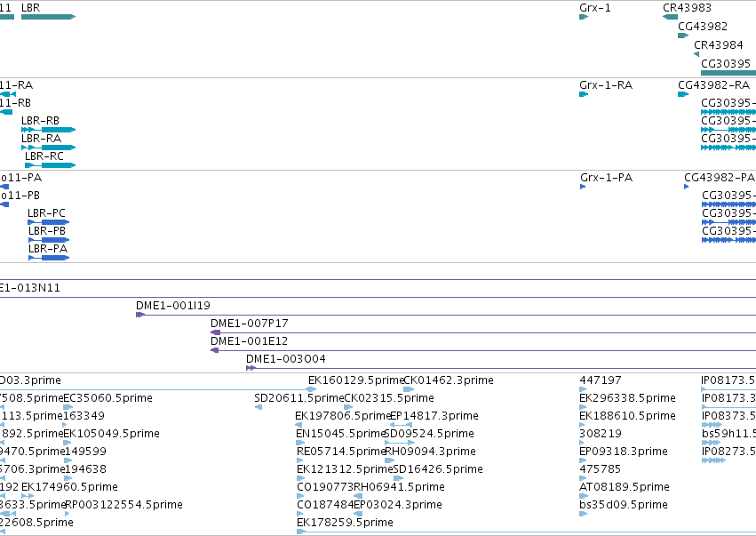
Task: Select the Grx-1-RA transcript
Action: (x=584, y=94)
